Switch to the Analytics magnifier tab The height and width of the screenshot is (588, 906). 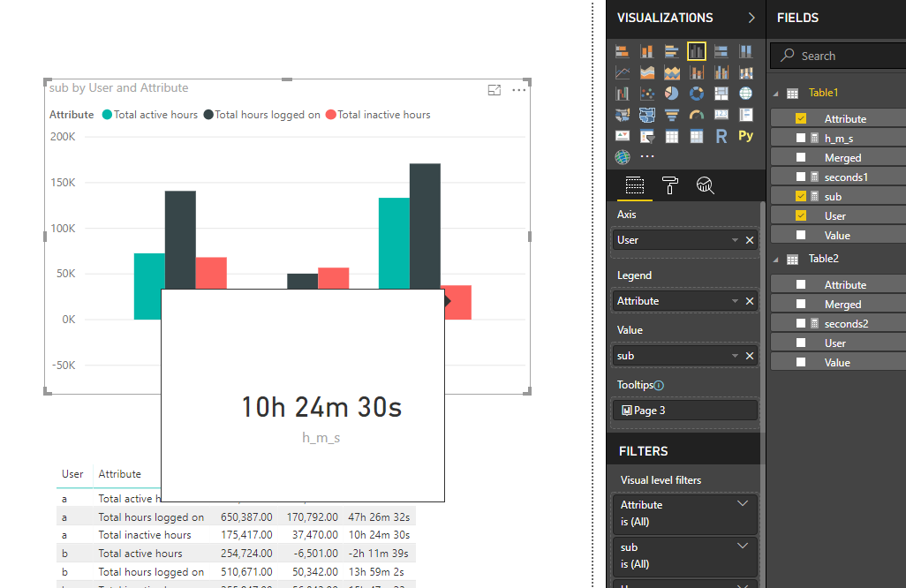705,185
